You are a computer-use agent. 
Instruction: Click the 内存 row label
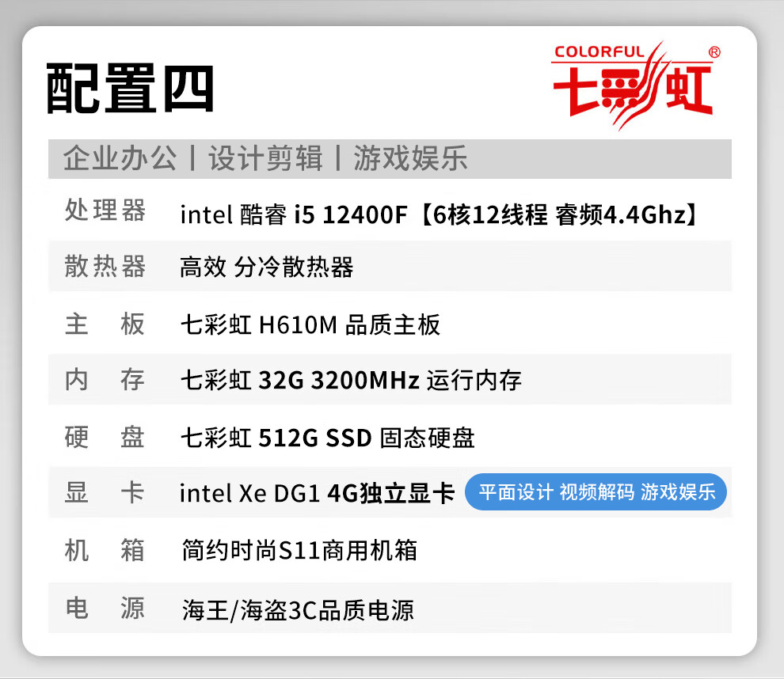coord(105,380)
